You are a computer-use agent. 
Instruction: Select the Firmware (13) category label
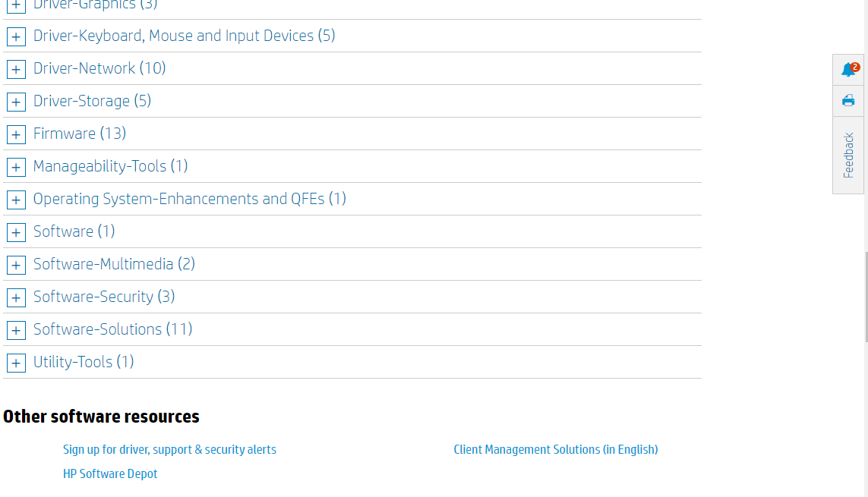(79, 134)
